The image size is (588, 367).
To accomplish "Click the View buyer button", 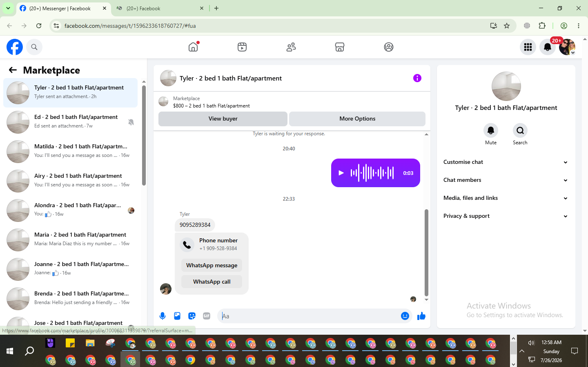I will 223,119.
